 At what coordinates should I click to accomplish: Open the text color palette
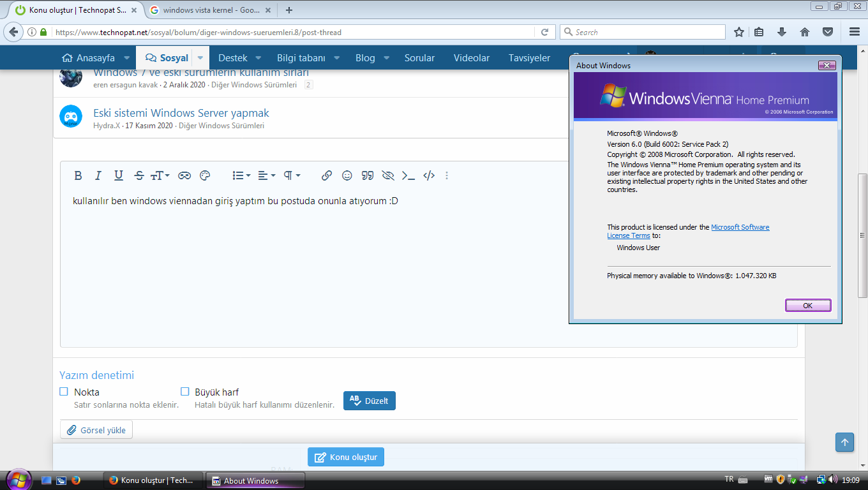(205, 175)
